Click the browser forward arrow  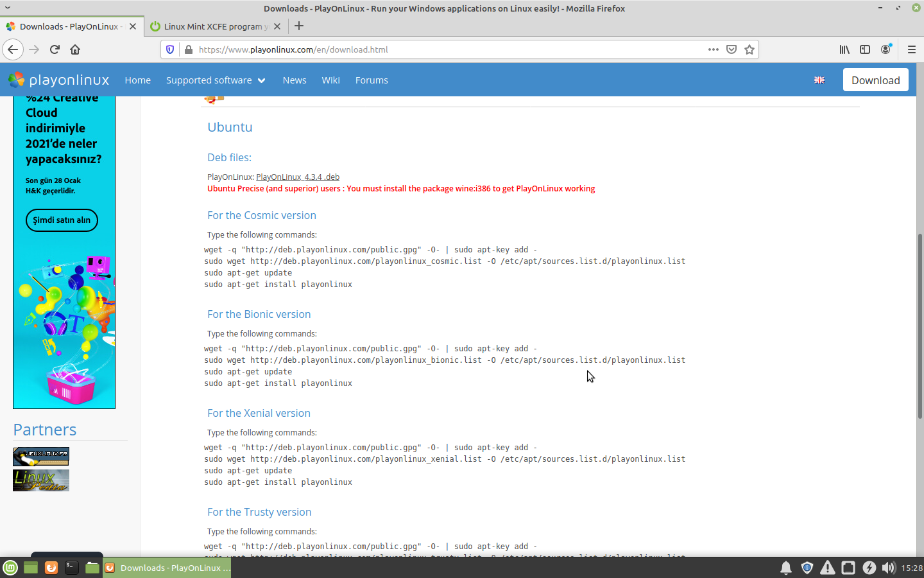pos(34,49)
